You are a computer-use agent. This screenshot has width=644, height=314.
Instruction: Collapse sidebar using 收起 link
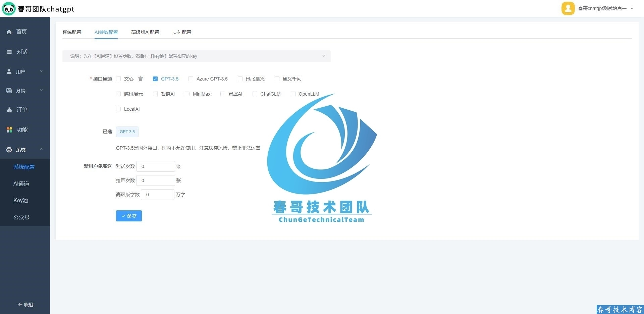point(25,305)
